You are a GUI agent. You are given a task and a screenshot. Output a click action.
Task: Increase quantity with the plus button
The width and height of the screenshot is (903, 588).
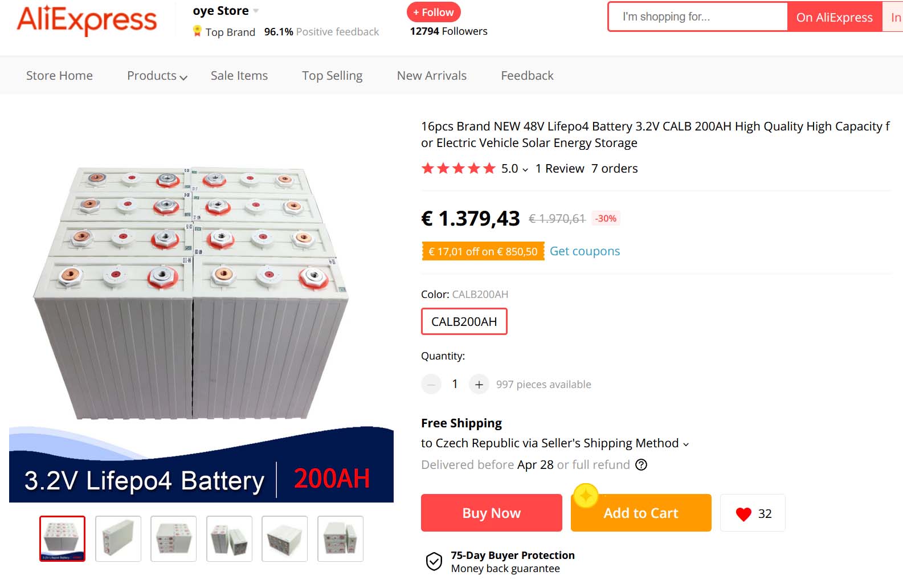pyautogui.click(x=479, y=385)
